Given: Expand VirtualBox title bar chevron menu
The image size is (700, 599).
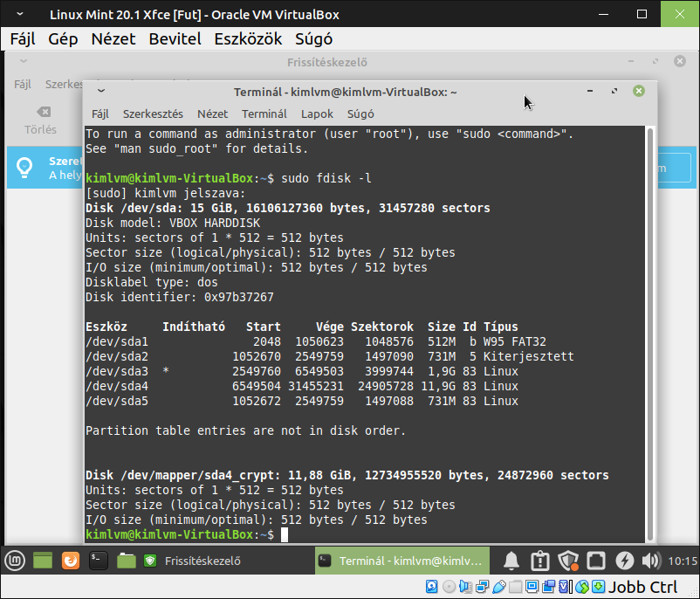Looking at the screenshot, I should click(x=20, y=14).
